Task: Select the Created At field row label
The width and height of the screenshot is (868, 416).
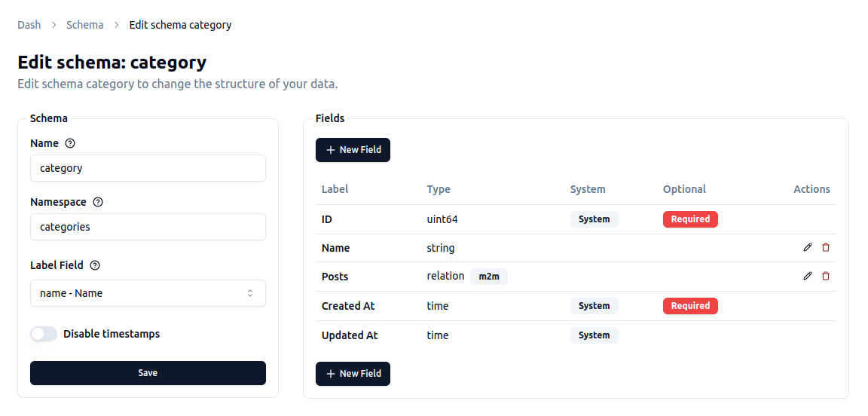Action: coord(348,306)
